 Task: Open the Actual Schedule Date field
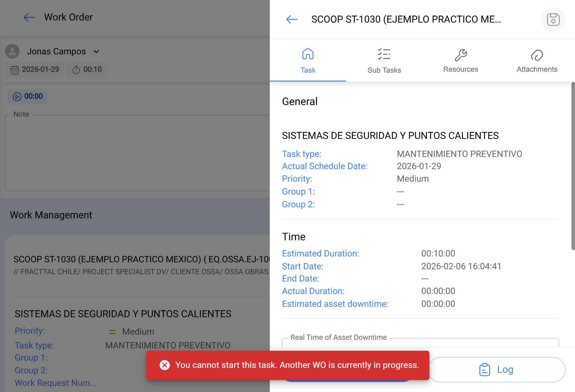pos(325,166)
